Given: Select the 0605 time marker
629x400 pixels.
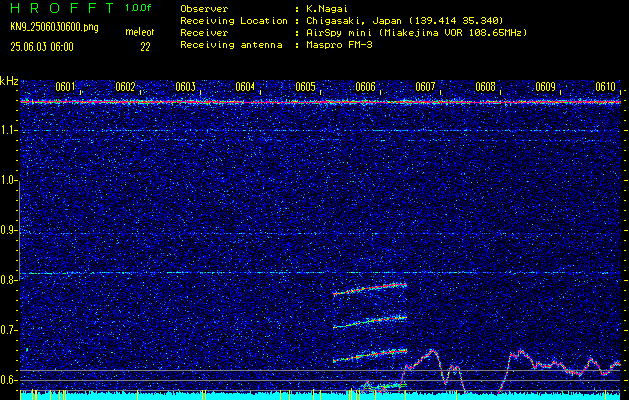Looking at the screenshot, I should pyautogui.click(x=305, y=86).
